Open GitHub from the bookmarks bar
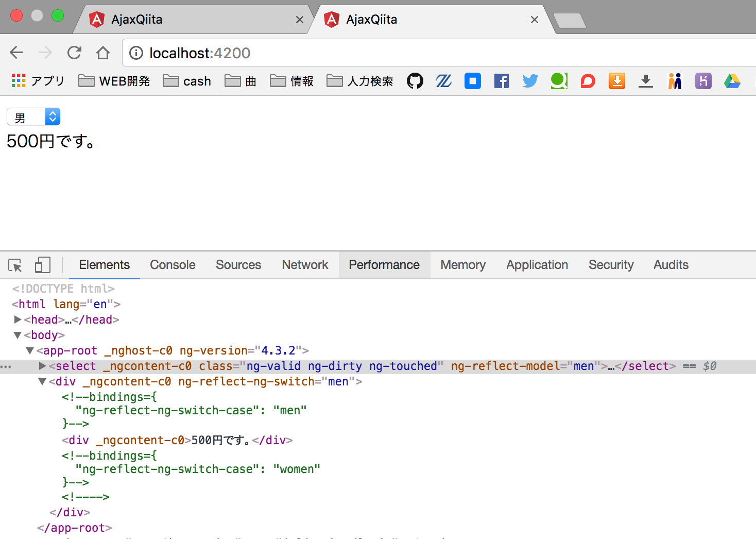Viewport: 756px width, 539px height. 415,81
